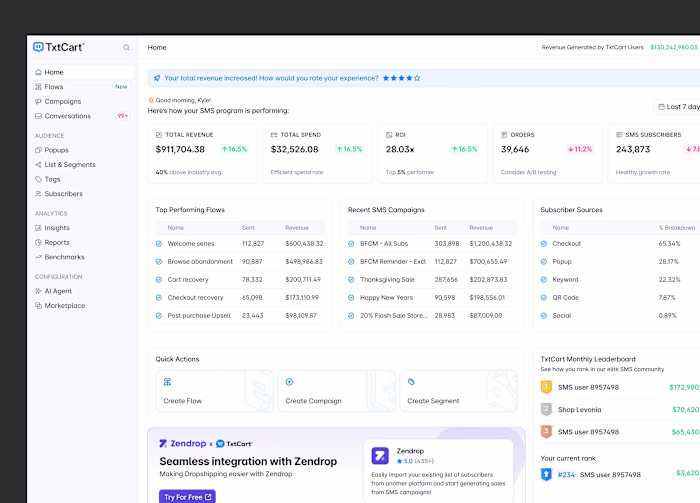Viewport: 700px width, 503px height.
Task: Click the $911,704.38 total revenue value
Action: point(180,150)
